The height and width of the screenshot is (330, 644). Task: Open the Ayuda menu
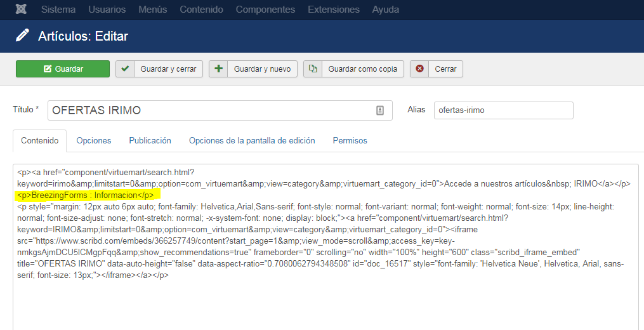tap(386, 10)
